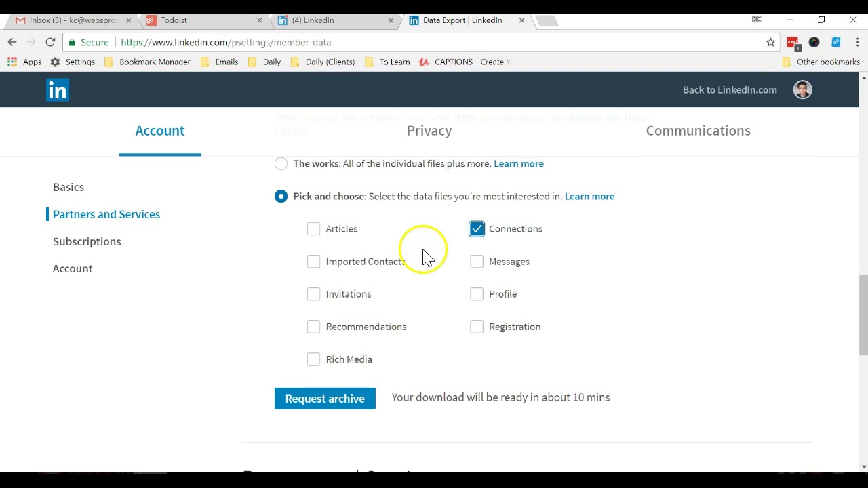Go back with browser back arrow

pyautogui.click(x=12, y=42)
